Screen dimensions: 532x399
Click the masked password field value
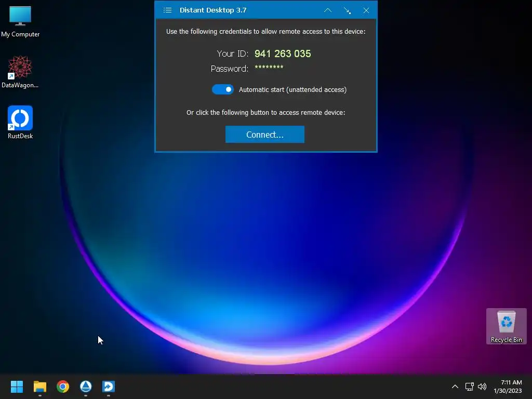pos(269,67)
